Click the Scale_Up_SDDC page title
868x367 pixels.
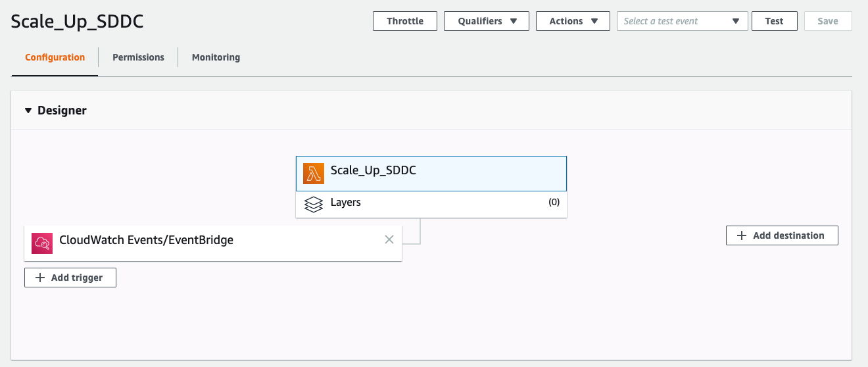tap(78, 21)
